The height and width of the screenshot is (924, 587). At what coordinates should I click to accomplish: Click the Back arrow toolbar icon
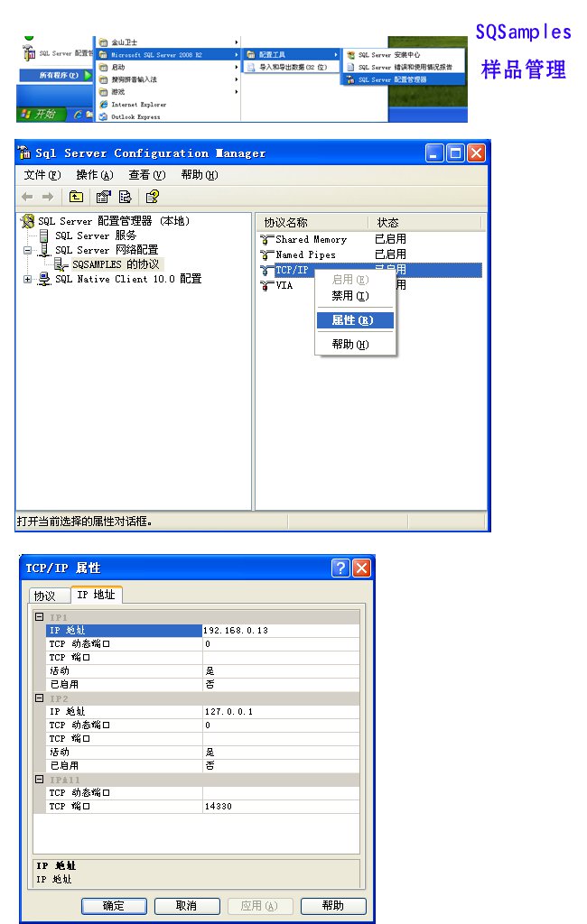27,197
